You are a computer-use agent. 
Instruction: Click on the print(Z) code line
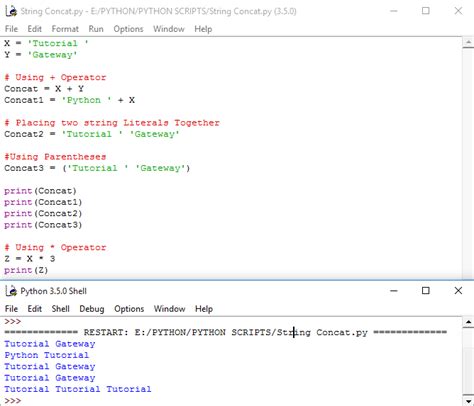(26, 270)
